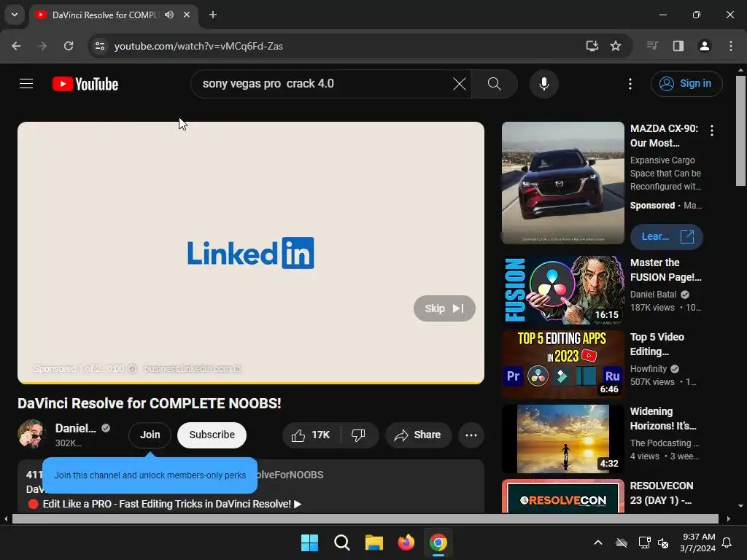Click the address bar URL
747x560 pixels.
(x=198, y=46)
